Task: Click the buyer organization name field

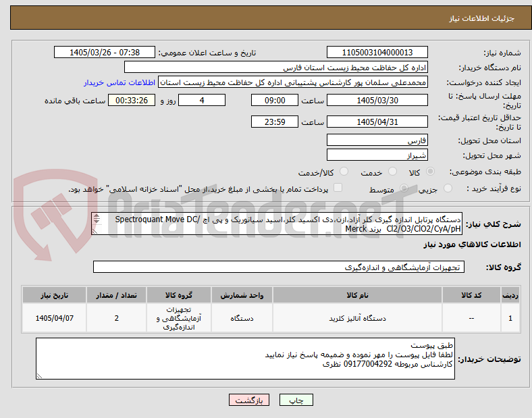Action: click(x=276, y=67)
